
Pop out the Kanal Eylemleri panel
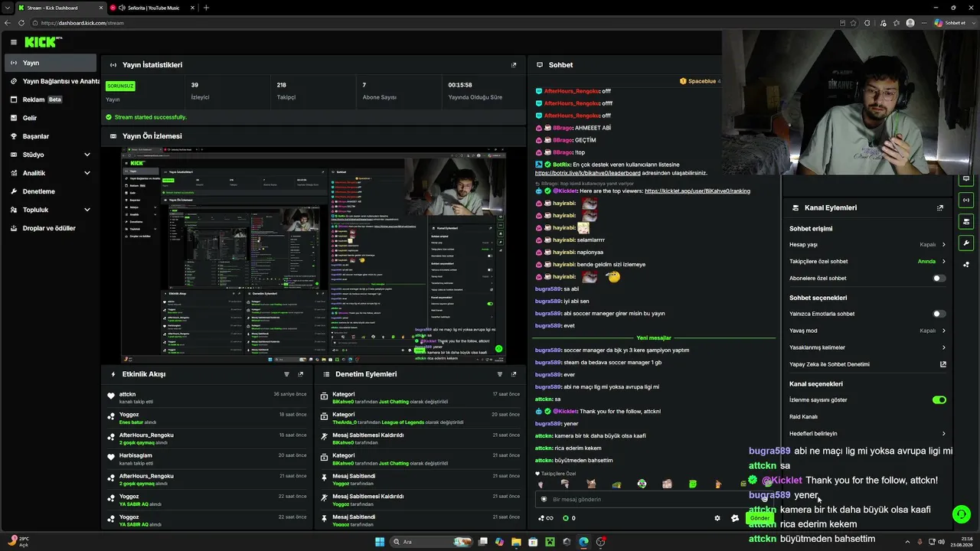point(940,207)
